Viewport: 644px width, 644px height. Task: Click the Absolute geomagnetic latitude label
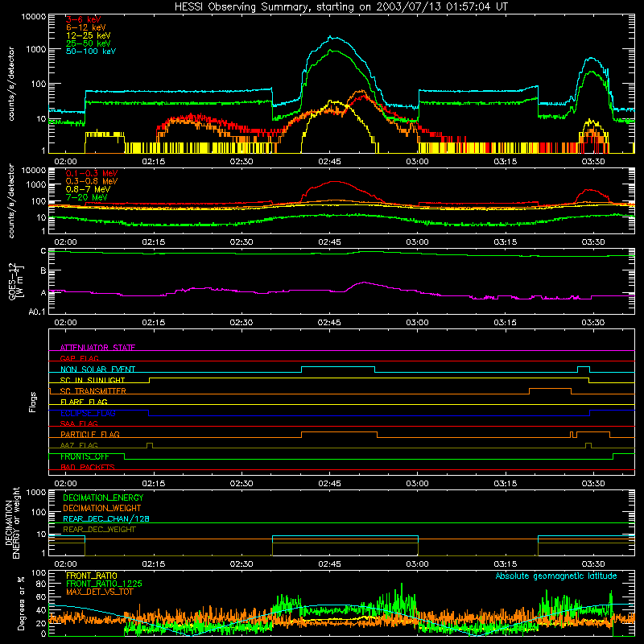pos(556,576)
